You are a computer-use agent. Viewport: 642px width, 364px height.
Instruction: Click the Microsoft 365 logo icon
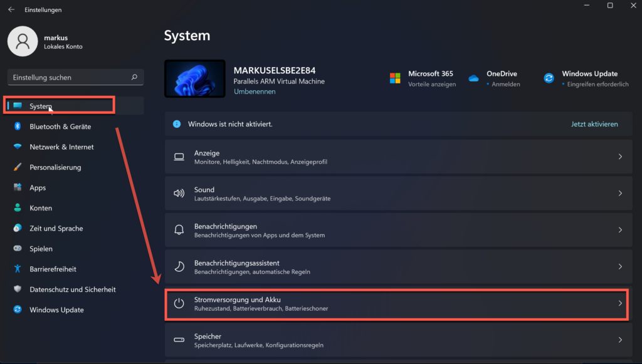tap(395, 78)
